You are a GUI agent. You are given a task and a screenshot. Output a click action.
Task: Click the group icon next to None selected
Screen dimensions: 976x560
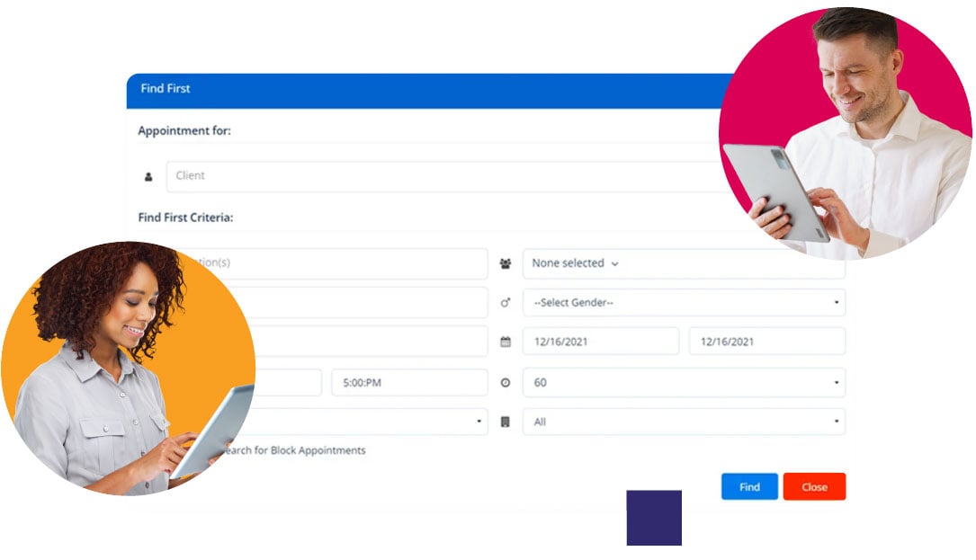[505, 263]
